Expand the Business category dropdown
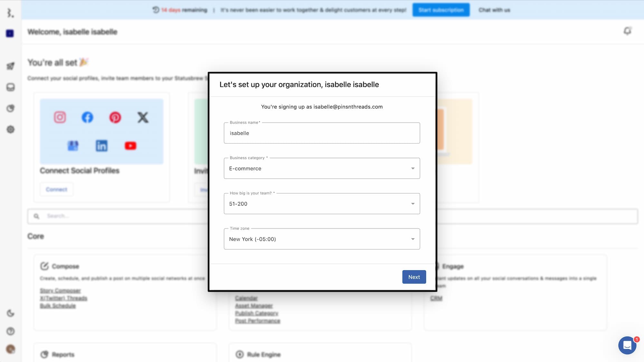The height and width of the screenshot is (362, 644). pos(322,168)
